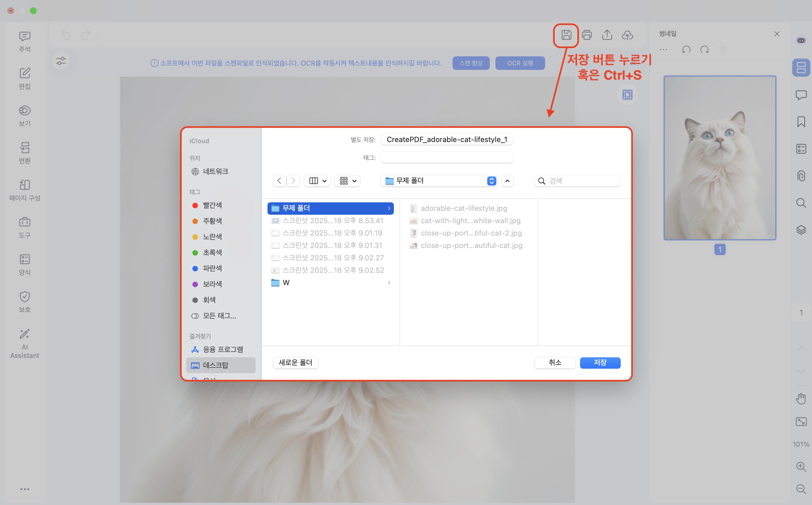Click the zoom in magnifier icon

pos(801,467)
